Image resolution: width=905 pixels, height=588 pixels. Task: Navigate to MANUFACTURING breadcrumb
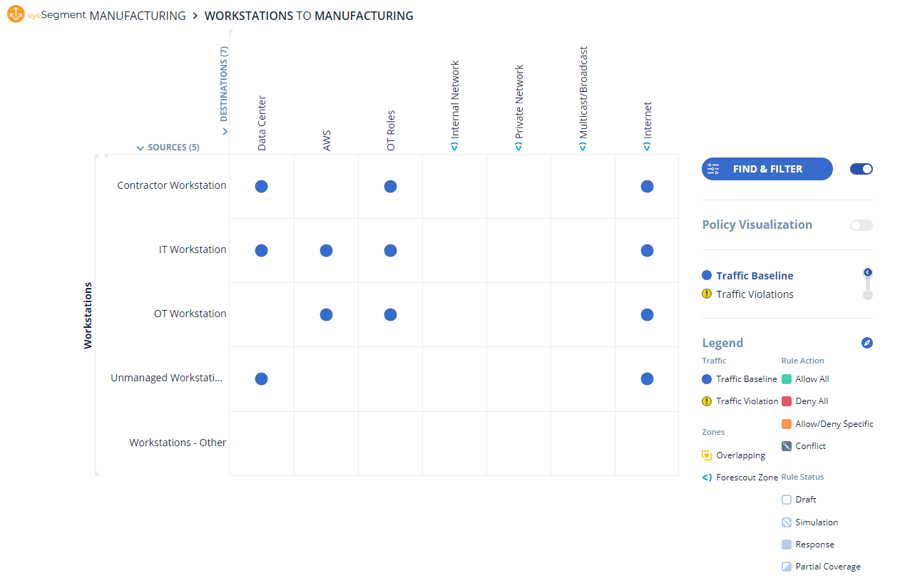click(x=138, y=16)
